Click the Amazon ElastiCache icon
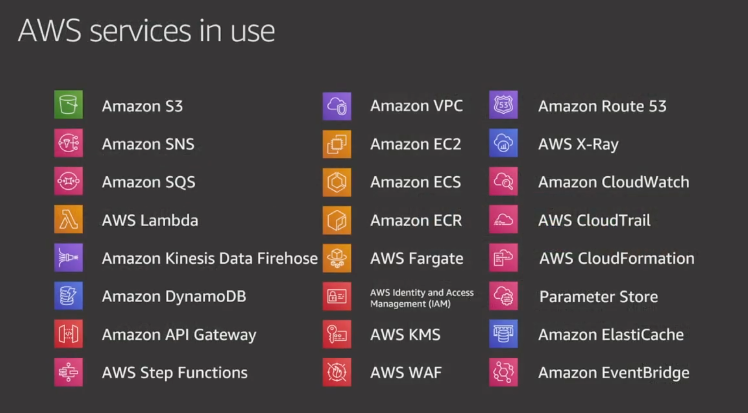748x413 pixels. (x=503, y=334)
